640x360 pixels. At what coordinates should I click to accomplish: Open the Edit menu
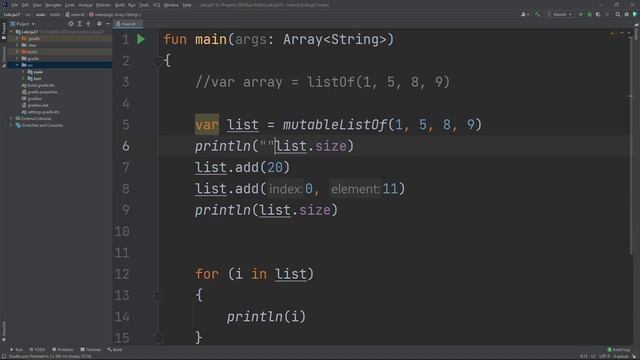25,5
